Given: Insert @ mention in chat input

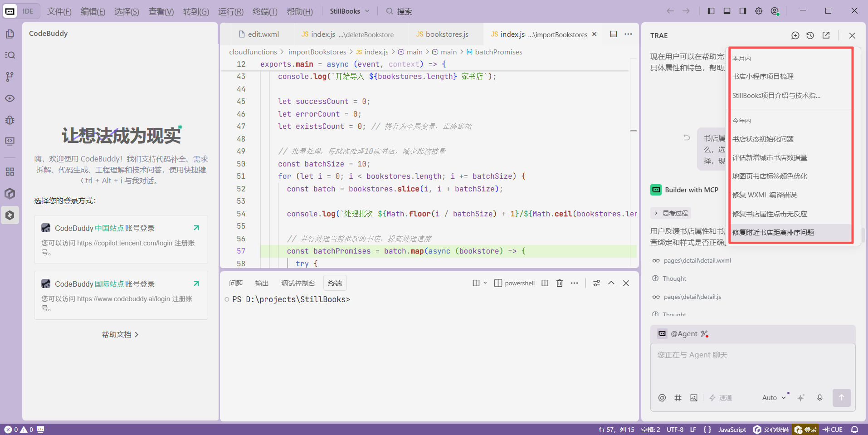Looking at the screenshot, I should tap(662, 398).
